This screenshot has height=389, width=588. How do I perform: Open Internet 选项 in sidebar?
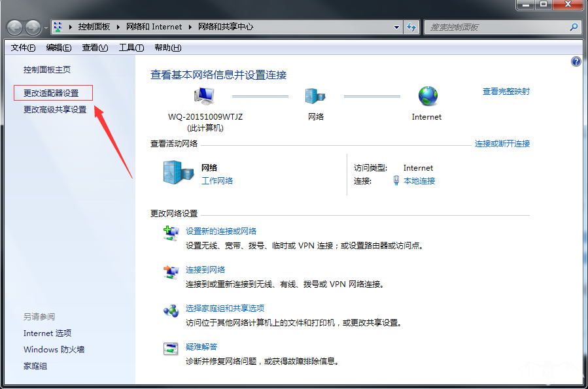pos(47,333)
